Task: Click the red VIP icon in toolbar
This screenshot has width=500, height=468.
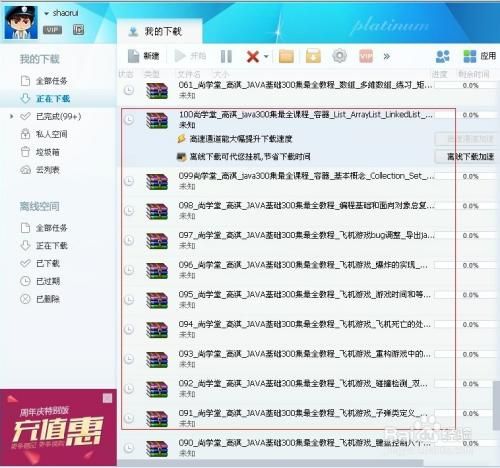Action: pos(366,56)
